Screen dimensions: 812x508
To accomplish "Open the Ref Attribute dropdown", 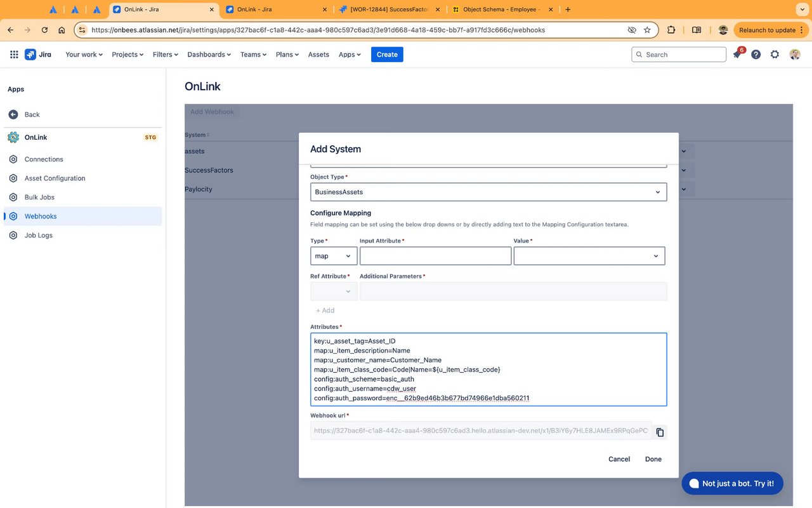I will coord(334,291).
